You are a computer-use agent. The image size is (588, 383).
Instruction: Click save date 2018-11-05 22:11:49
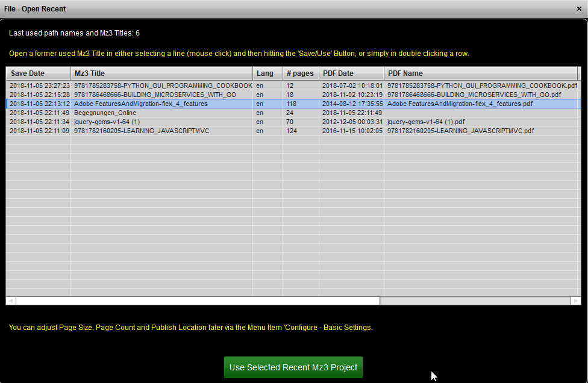tap(39, 113)
